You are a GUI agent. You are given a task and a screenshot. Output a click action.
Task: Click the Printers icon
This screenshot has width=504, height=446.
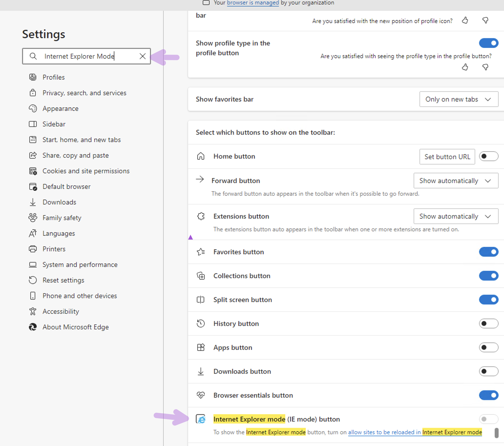click(x=33, y=249)
